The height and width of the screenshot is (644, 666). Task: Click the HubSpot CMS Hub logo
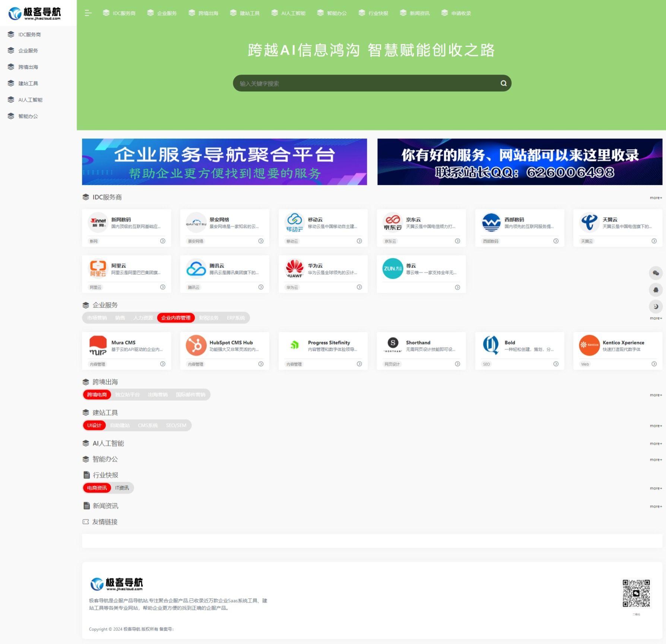[x=196, y=345]
